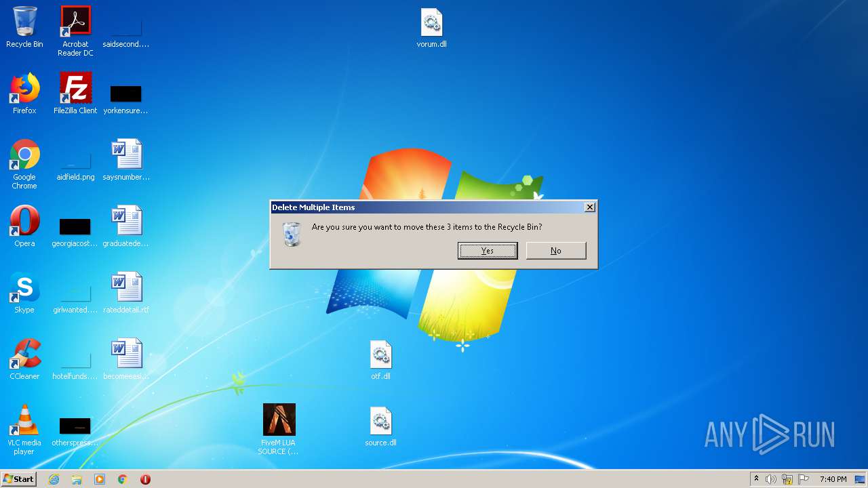Select the VLC media player shortcut
Image resolution: width=868 pixels, height=488 pixels.
pyautogui.click(x=24, y=430)
